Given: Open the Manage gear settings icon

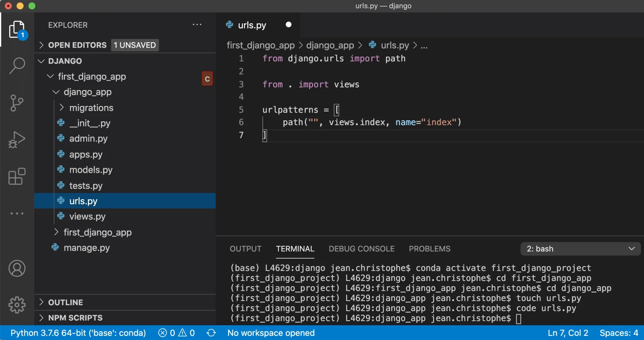Looking at the screenshot, I should [x=17, y=304].
